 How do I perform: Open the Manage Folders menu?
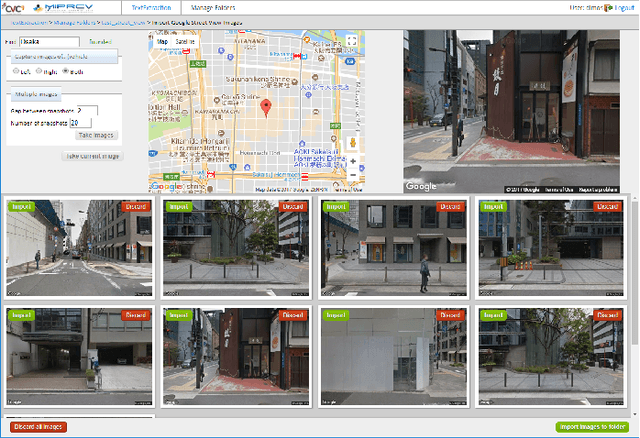(x=212, y=8)
